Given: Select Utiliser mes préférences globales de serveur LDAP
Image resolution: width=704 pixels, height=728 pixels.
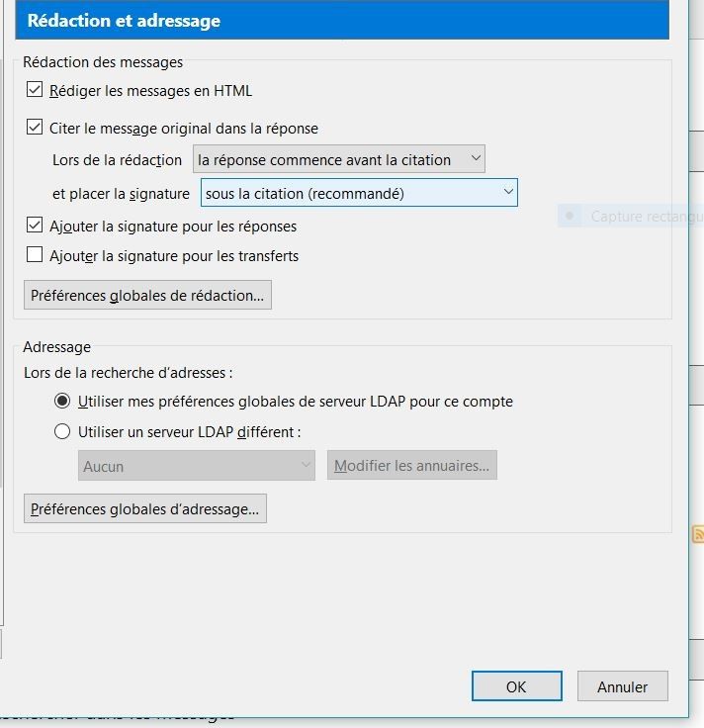Looking at the screenshot, I should pyautogui.click(x=62, y=402).
